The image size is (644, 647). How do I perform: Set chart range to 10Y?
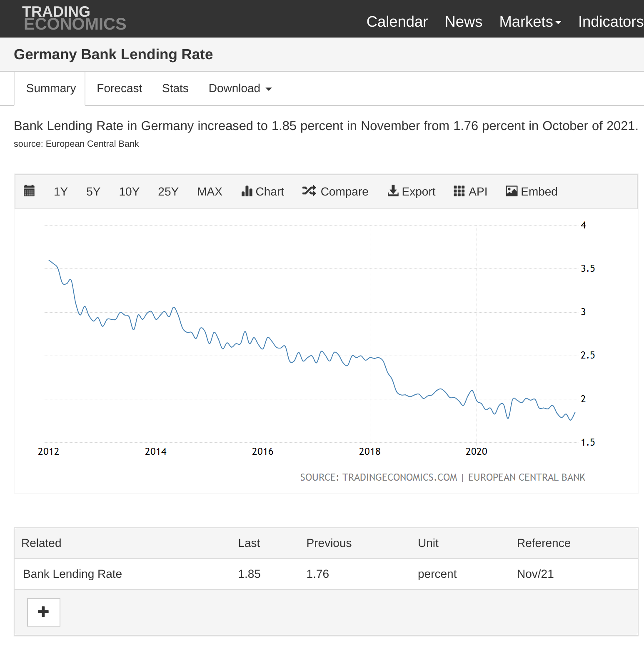(x=129, y=191)
